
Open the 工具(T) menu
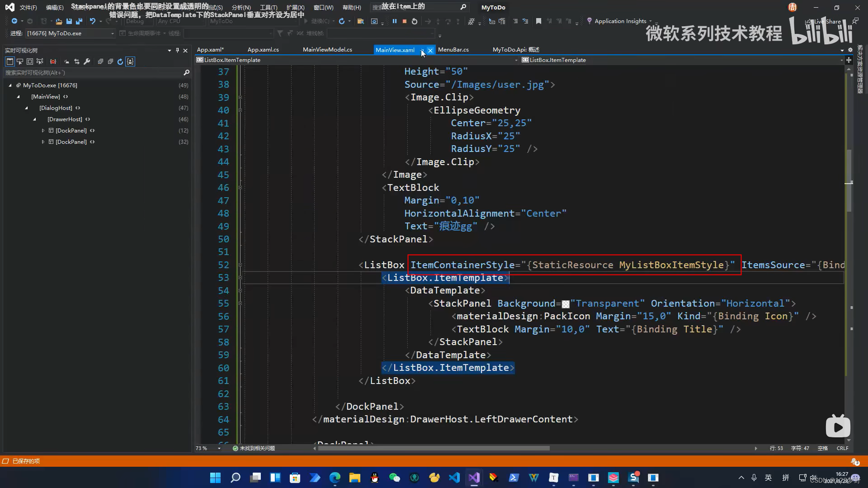pyautogui.click(x=269, y=7)
